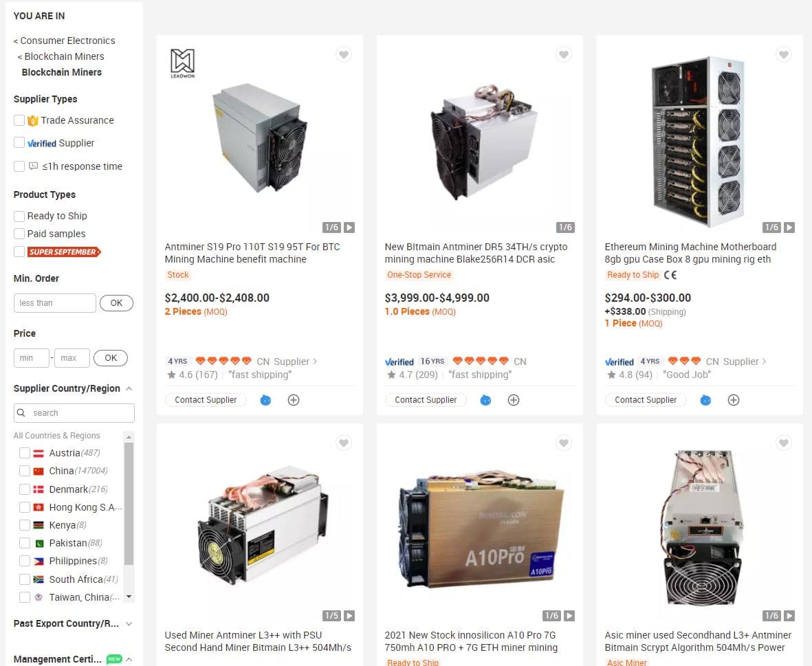
Task: Expand Past Export Country/Region section
Action: click(x=129, y=623)
